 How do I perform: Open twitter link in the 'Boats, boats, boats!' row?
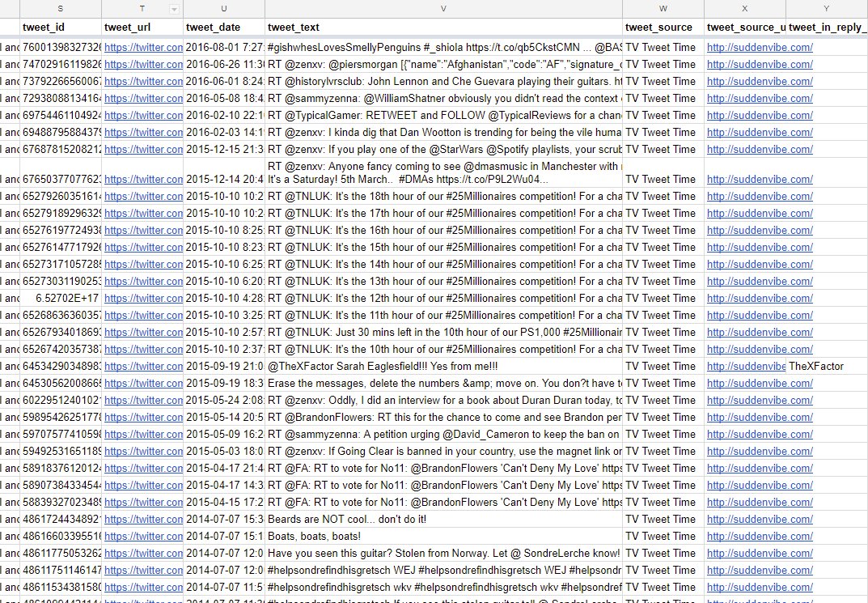(x=143, y=536)
